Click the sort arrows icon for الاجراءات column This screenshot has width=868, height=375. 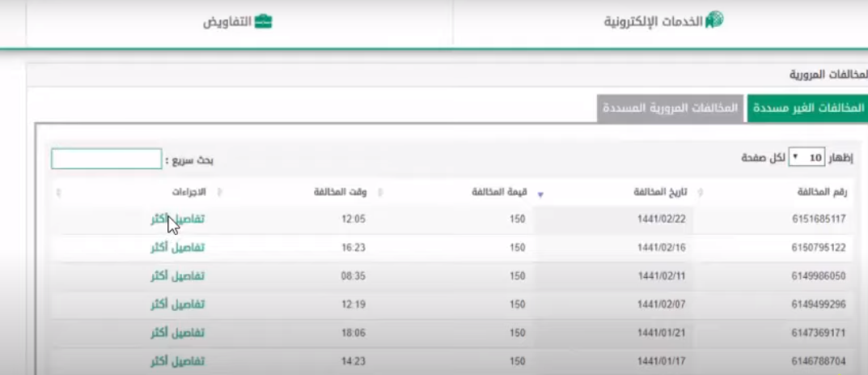coord(58,193)
